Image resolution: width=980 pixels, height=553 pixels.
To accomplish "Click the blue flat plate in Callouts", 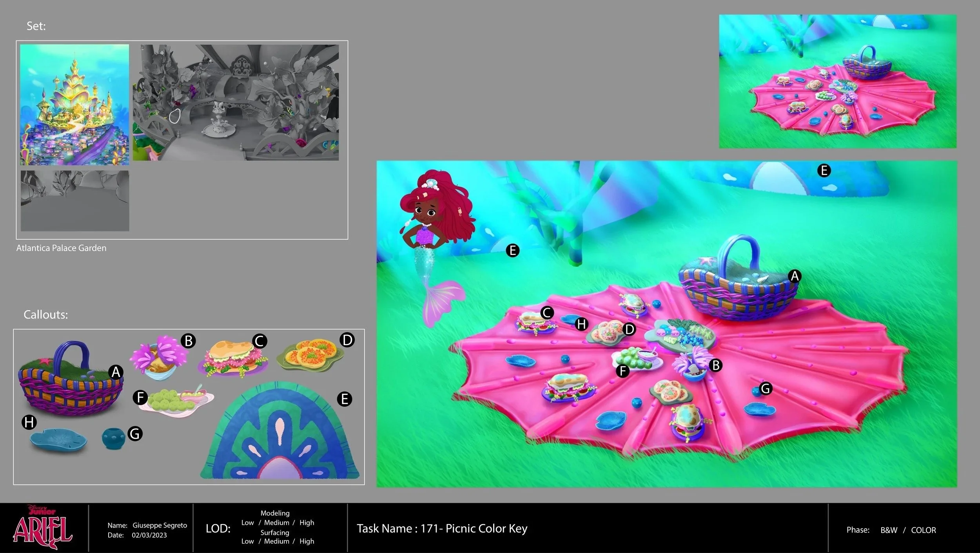I will pyautogui.click(x=58, y=440).
